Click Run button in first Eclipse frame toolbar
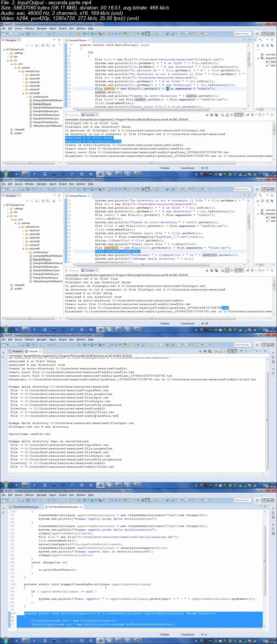Screen dimensions: 277x644 pyautogui.click(x=92, y=34)
